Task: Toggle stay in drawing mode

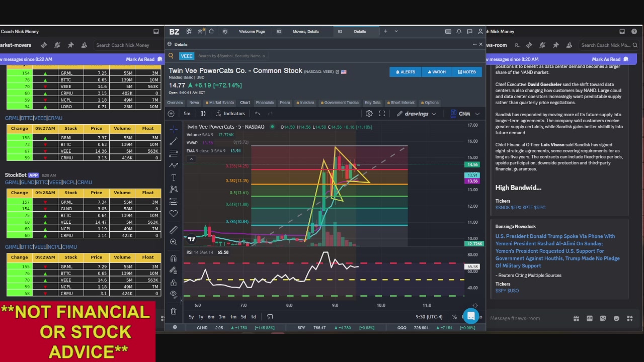Action: 174,270
